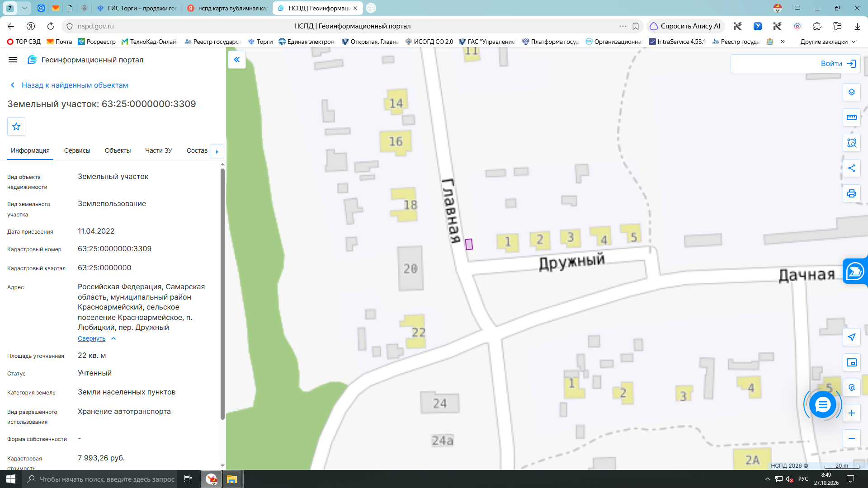Click the left panel's vertical scrollbar
Image resolution: width=868 pixels, height=488 pixels.
tap(222, 294)
